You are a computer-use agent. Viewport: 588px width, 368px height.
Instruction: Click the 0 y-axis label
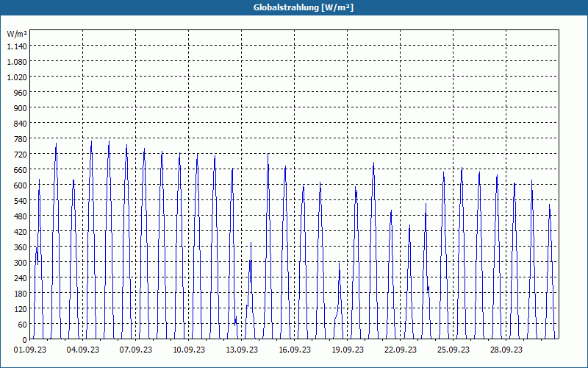25,340
